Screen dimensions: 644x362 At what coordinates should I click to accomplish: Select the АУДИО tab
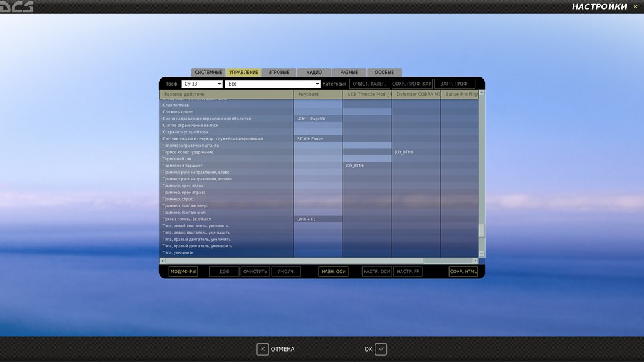pyautogui.click(x=314, y=72)
